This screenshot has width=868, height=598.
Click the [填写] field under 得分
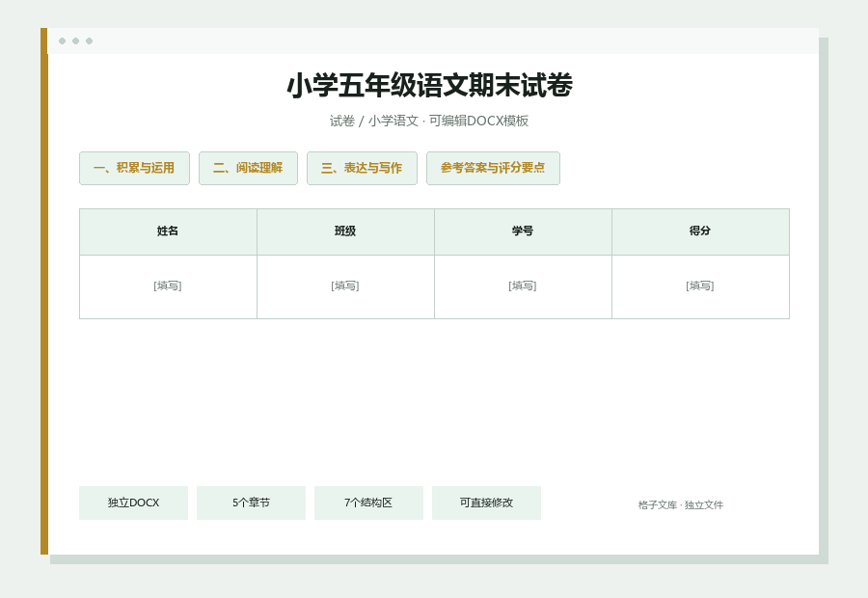701,286
